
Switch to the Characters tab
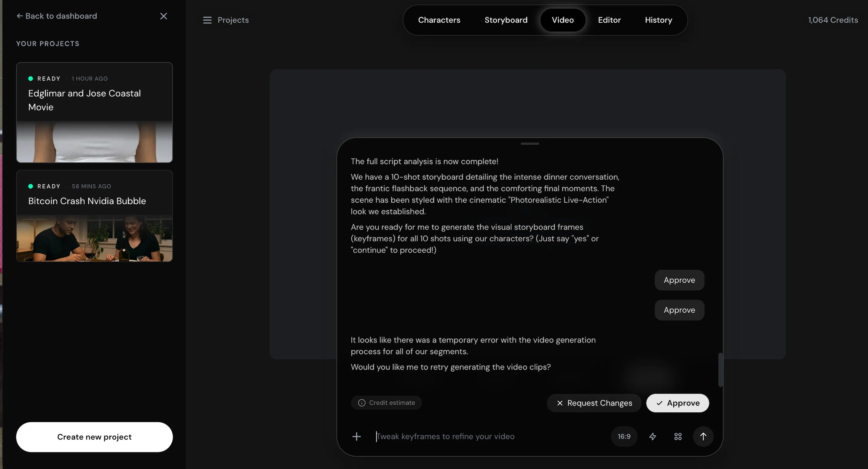pos(439,20)
